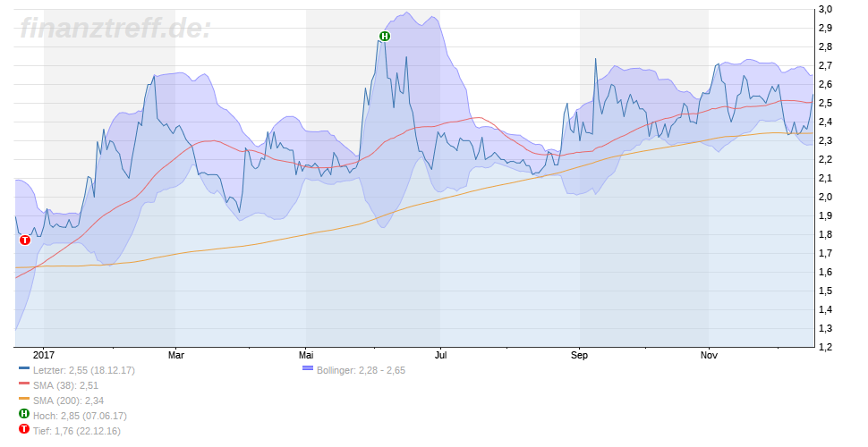The image size is (868, 447).
Task: Click the green H icon in legend
Action: pos(24,415)
